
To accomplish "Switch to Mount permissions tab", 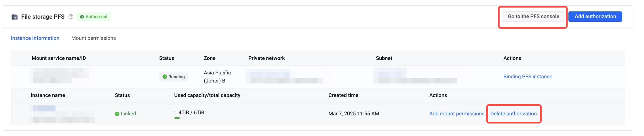I will point(93,38).
